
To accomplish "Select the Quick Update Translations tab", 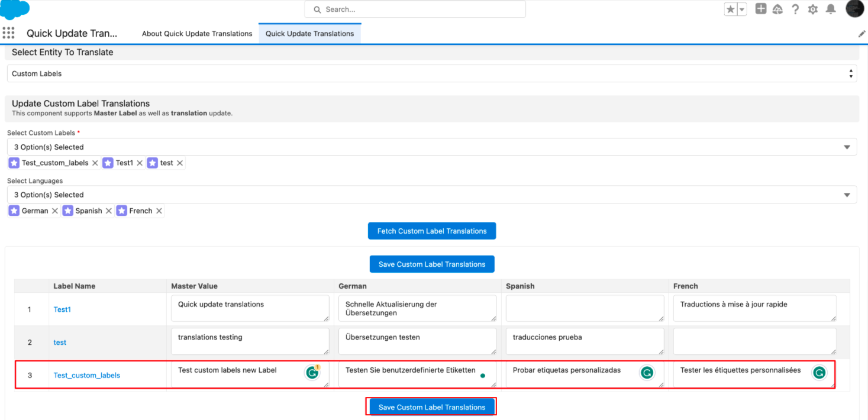I will [310, 34].
